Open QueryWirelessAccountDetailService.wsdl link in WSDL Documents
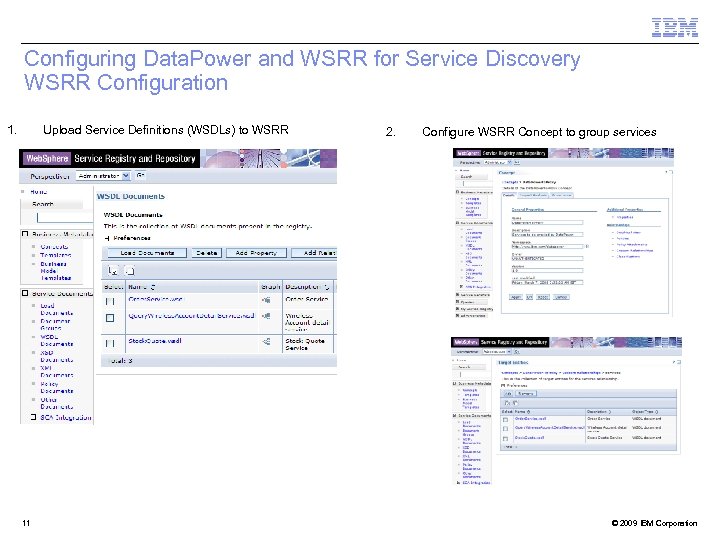 click(x=191, y=315)
